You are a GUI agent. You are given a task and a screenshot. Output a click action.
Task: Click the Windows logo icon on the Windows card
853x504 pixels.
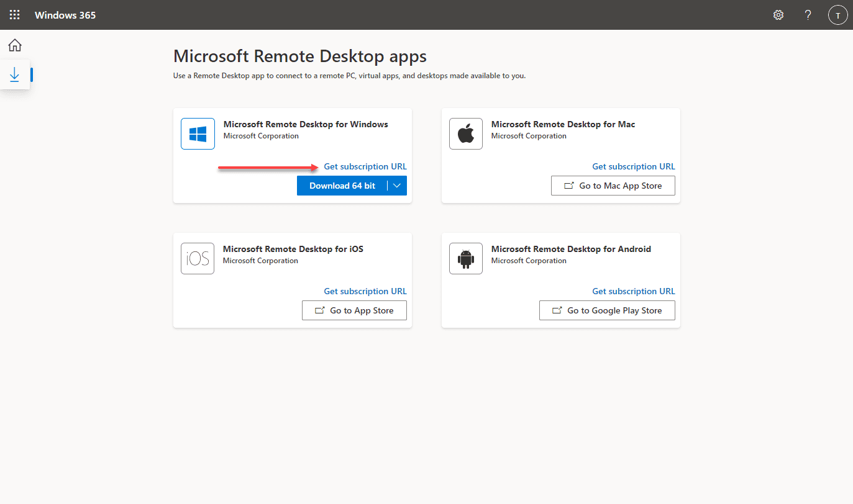point(198,133)
